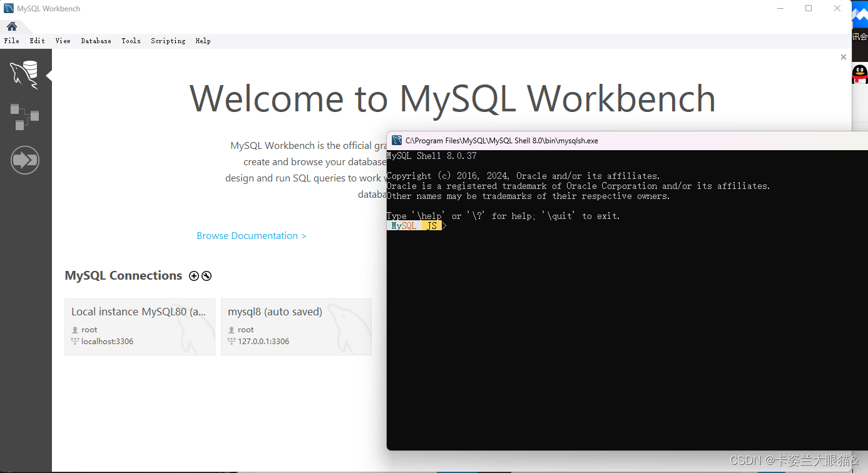Open the Scripting menu
Viewport: 868px width, 473px height.
click(x=168, y=41)
